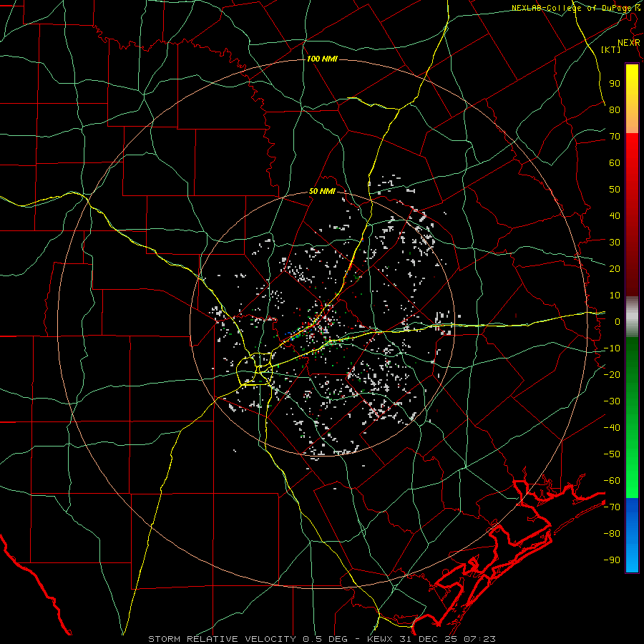Viewport: 644px width, 644px height.
Task: Select the '0' value on the velocity scale
Action: 618,321
